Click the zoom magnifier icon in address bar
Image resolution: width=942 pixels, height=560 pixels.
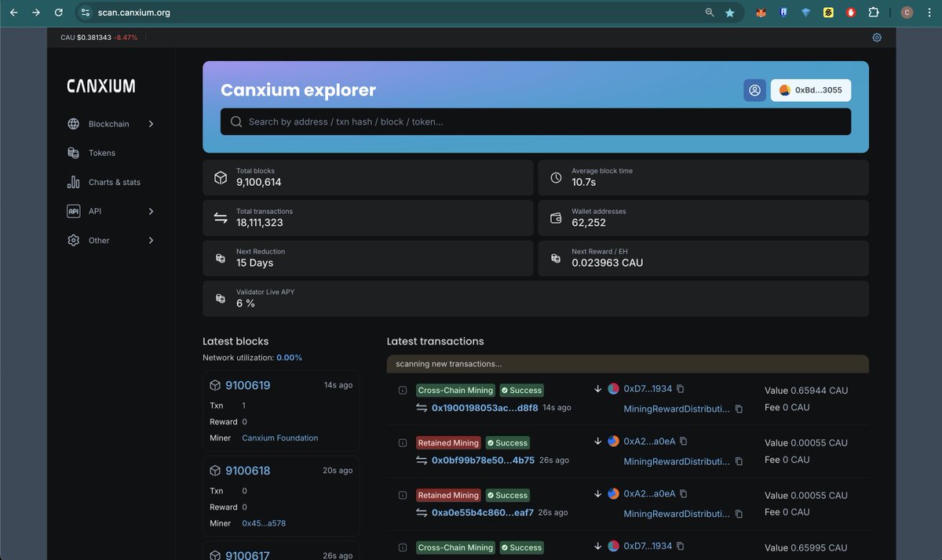point(710,13)
